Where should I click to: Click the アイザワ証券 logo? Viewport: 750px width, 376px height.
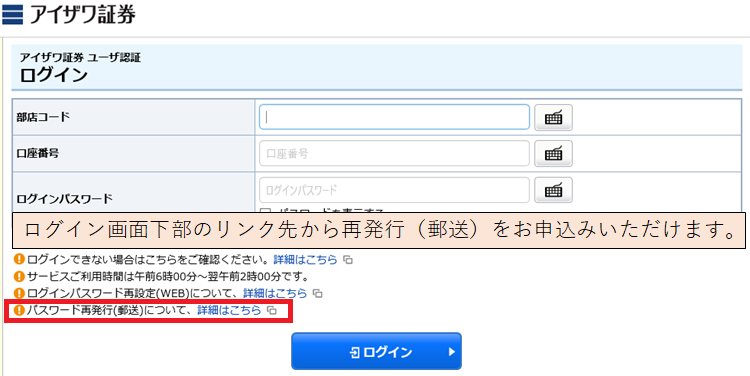click(x=69, y=14)
